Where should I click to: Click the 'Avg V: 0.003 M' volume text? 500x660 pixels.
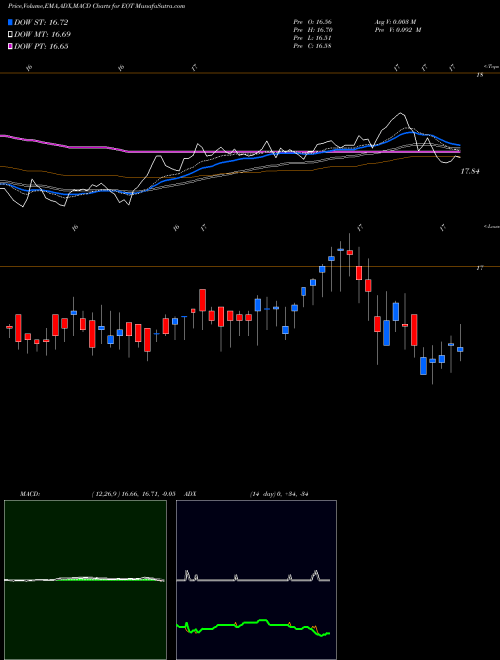click(394, 21)
